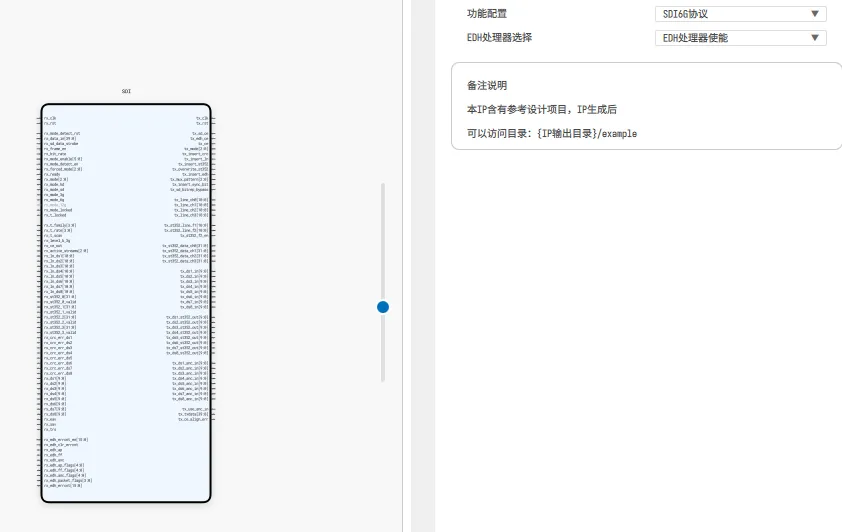Click the rx_mode_hd port label
Viewport: 842px width, 532px height.
pyautogui.click(x=54, y=185)
